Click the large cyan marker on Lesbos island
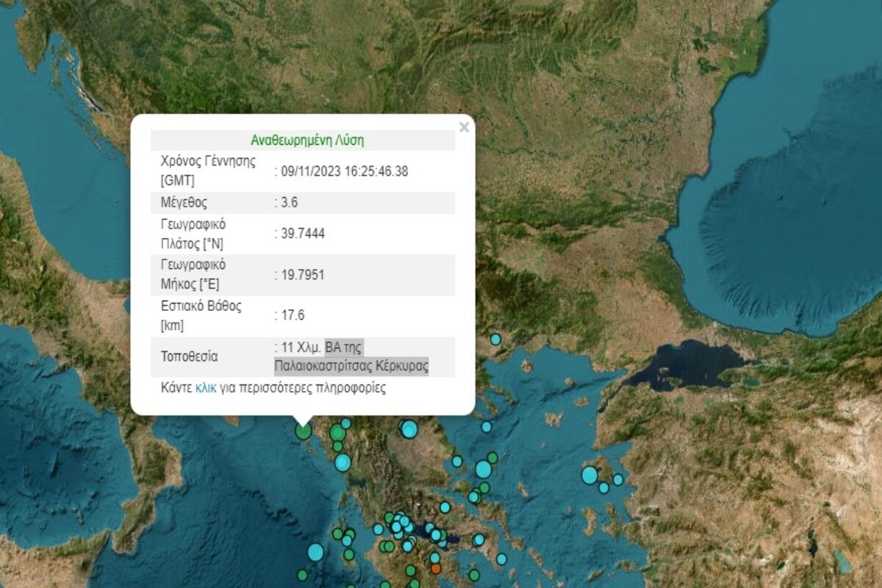The width and height of the screenshot is (882, 588). [x=589, y=475]
